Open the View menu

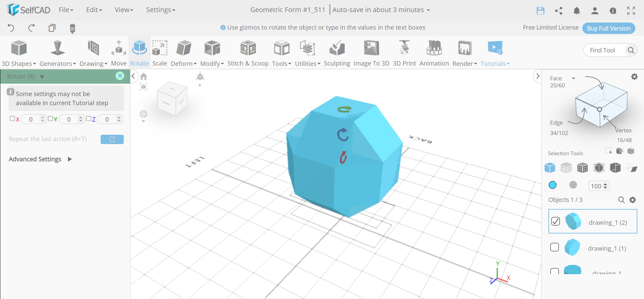[124, 10]
